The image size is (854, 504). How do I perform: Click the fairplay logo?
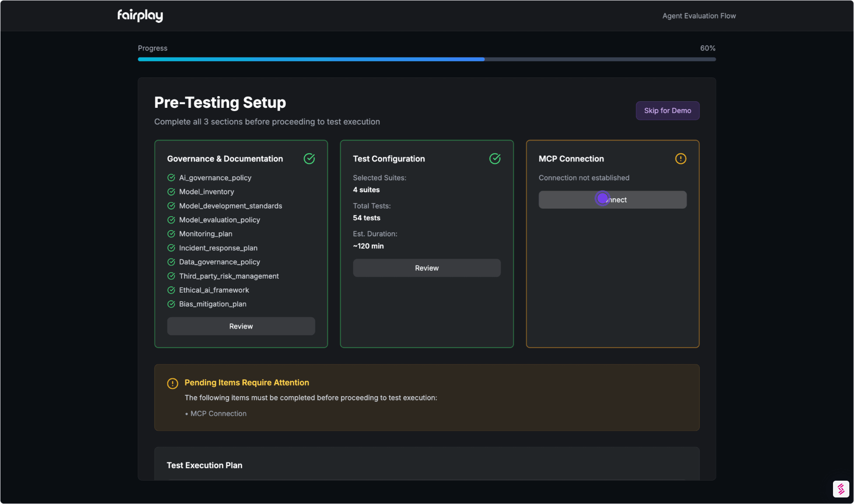[x=140, y=15]
